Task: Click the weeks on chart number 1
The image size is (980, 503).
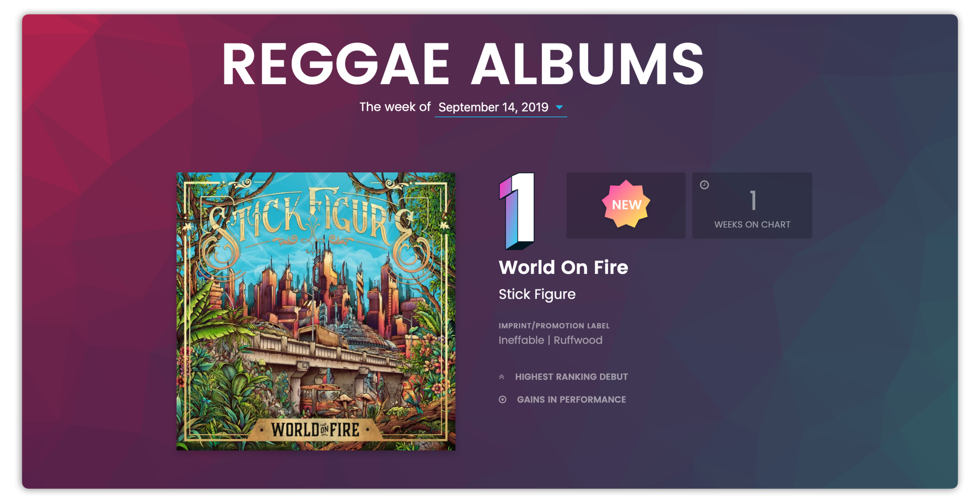Action: (753, 200)
